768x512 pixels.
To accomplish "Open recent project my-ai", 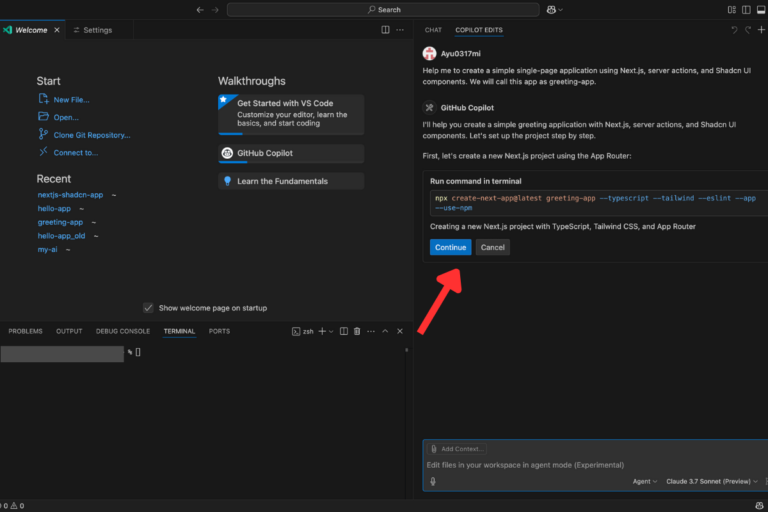I will (47, 249).
